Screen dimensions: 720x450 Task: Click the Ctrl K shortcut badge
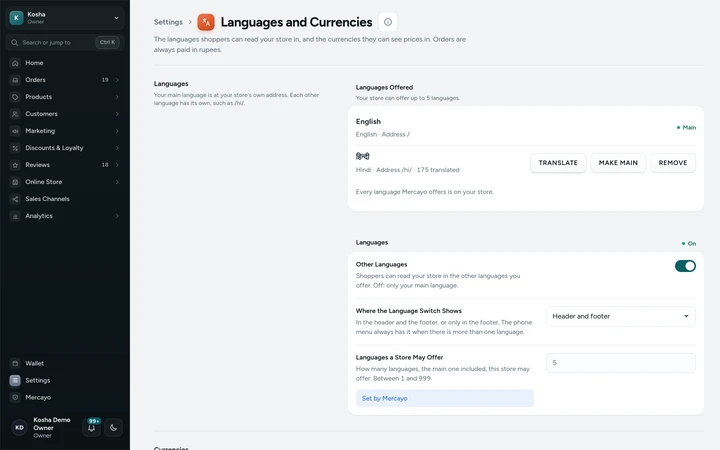pyautogui.click(x=107, y=42)
